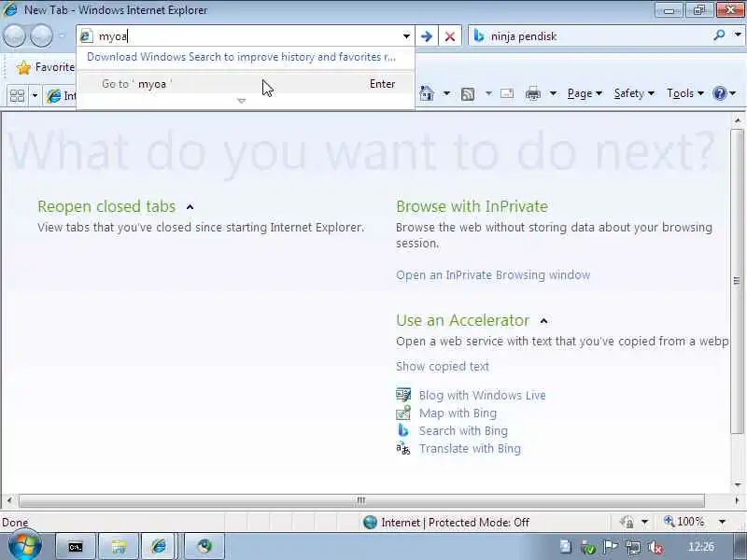Viewport: 747px width, 560px height.
Task: Click the privacy lock icon in status bar
Action: 627,523
